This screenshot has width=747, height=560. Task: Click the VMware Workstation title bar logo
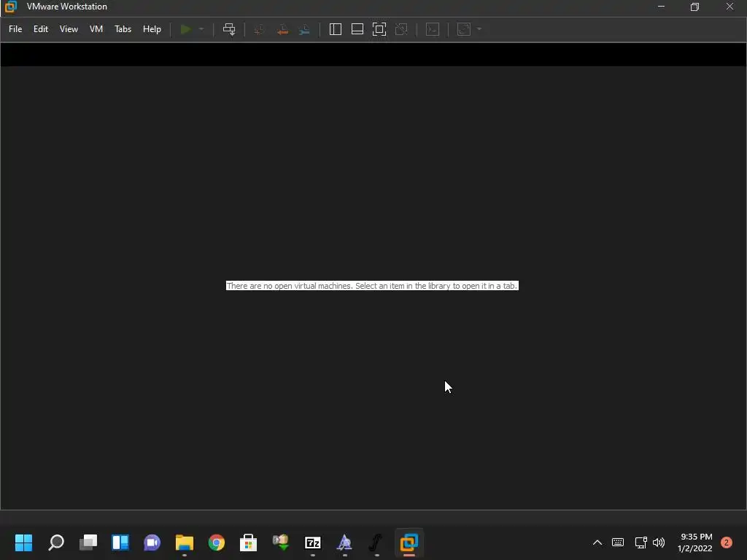10,7
